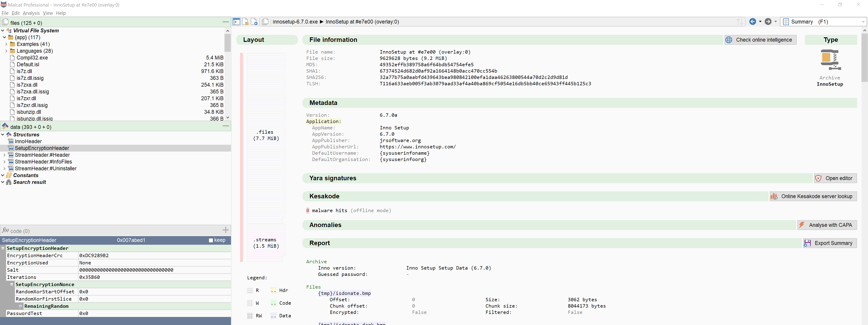868x325 pixels.
Task: Open the Analysis menu
Action: click(31, 13)
